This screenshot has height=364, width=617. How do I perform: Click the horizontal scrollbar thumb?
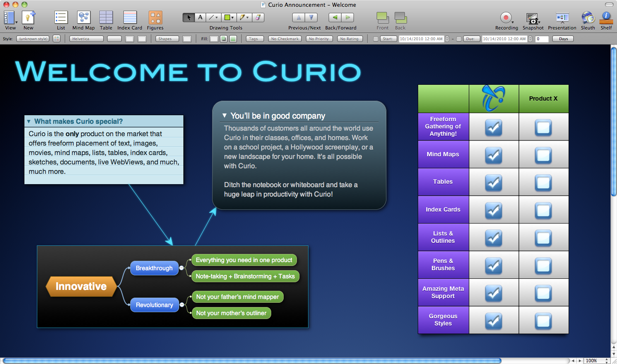click(252, 361)
